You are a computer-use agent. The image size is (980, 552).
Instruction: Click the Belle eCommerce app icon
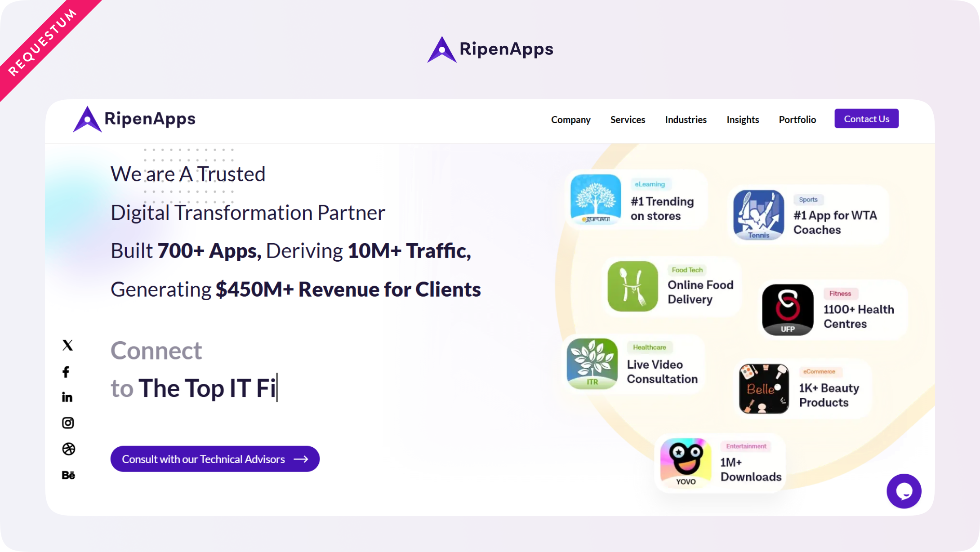764,389
